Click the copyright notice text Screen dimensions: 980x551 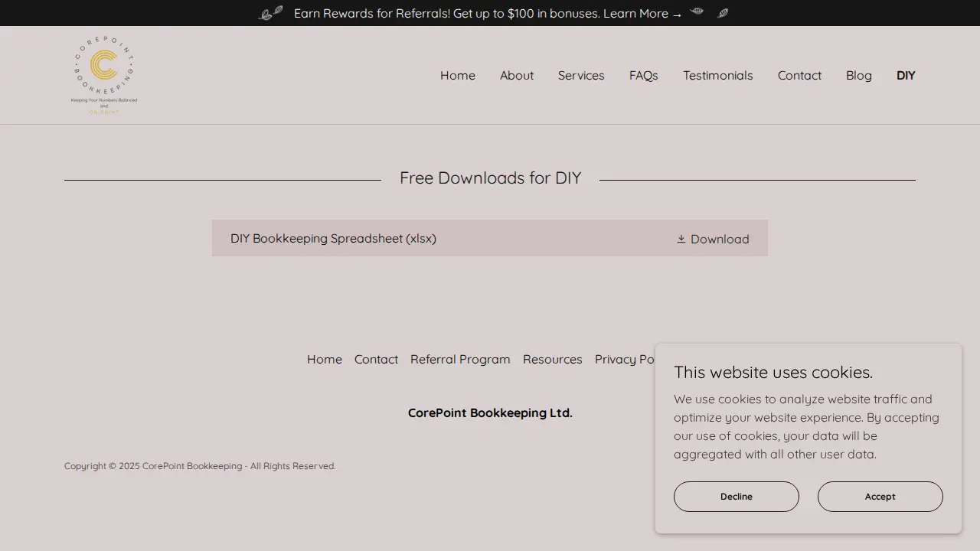tap(200, 466)
